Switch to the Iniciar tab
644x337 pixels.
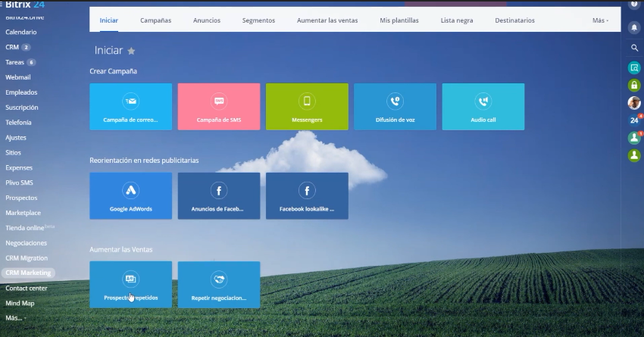(x=108, y=20)
